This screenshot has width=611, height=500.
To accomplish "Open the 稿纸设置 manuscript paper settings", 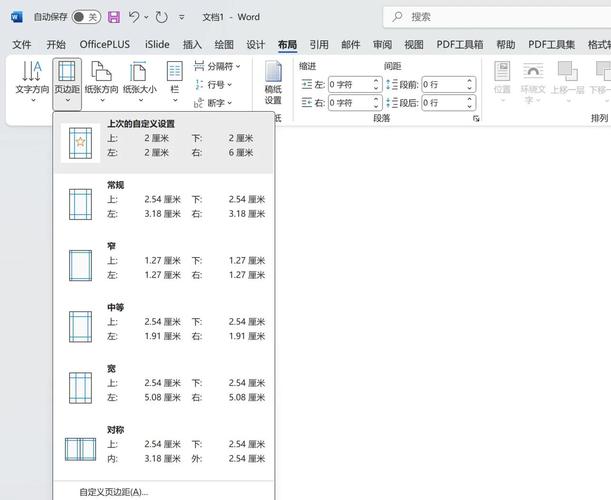I will point(273,82).
